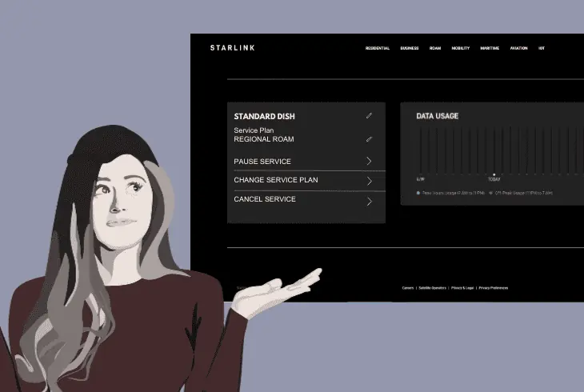584x392 pixels.
Task: Click the Peak Hours blue legend dot
Action: (418, 193)
